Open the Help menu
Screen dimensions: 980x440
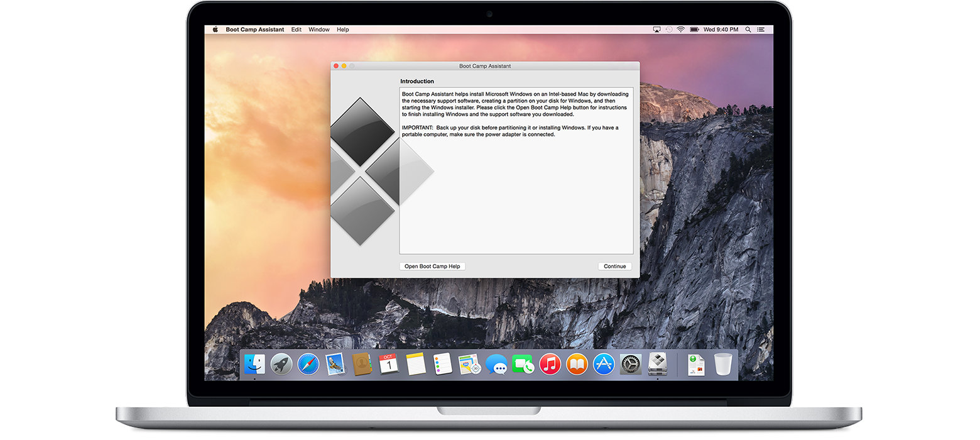pos(342,30)
